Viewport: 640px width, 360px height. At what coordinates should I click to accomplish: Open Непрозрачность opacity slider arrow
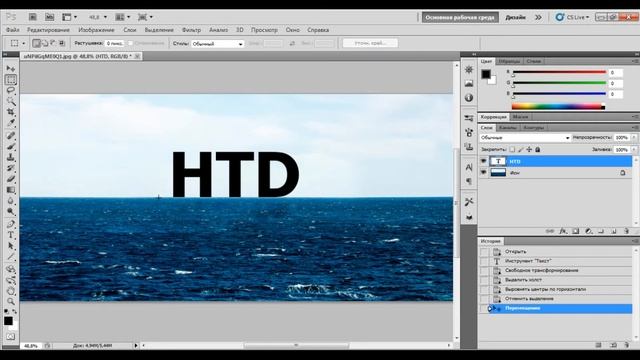point(634,138)
